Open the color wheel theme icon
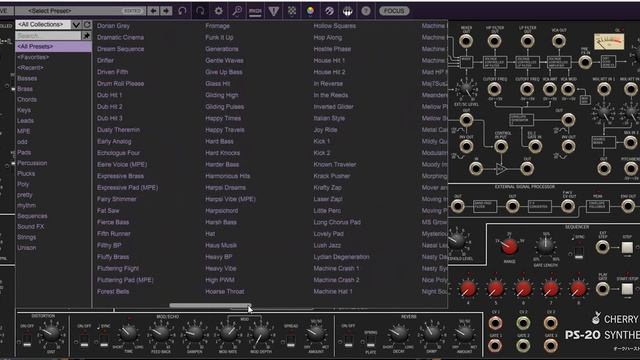 point(311,11)
